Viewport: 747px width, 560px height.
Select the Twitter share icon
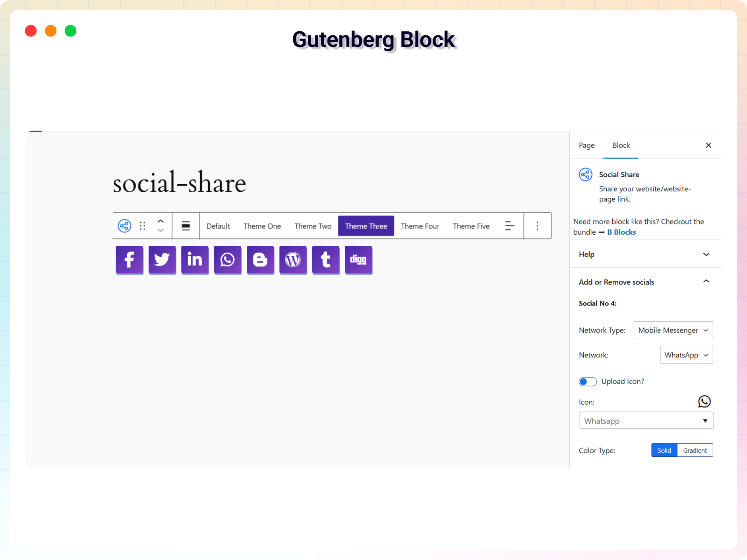(162, 260)
